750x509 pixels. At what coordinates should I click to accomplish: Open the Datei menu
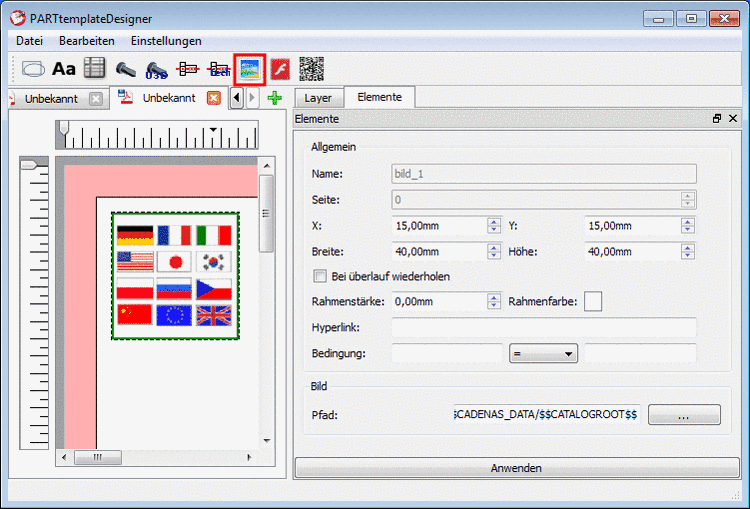29,41
